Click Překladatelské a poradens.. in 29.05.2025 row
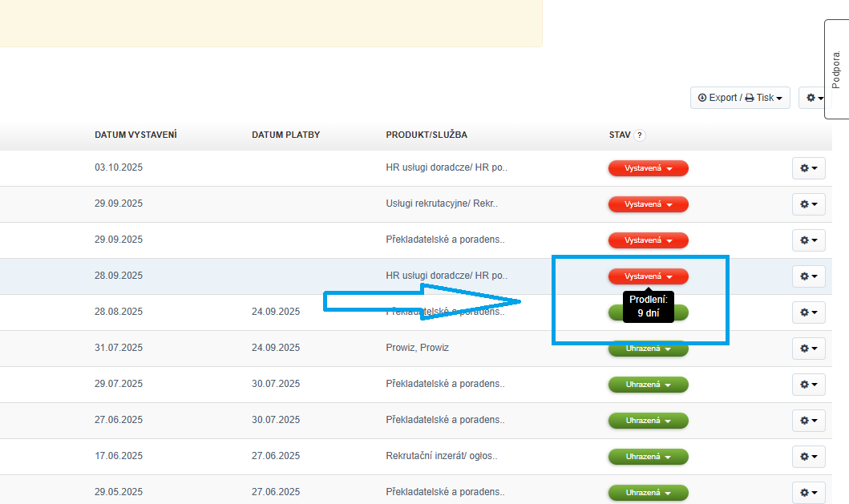Image resolution: width=849 pixels, height=504 pixels. 445,492
